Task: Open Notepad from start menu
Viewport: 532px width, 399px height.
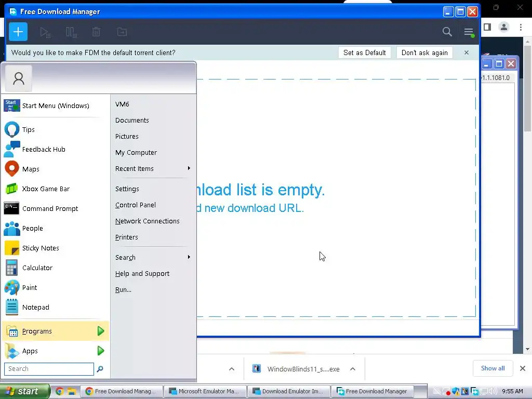Action: (56, 307)
